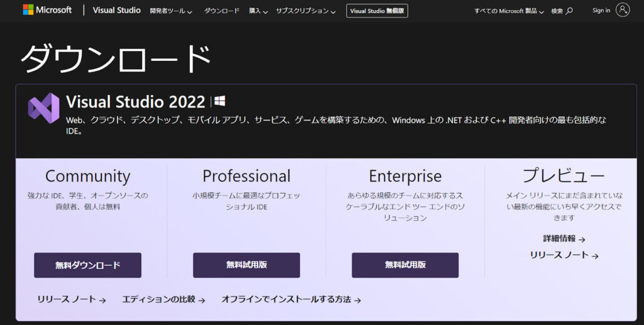
Task: Click the purple Visual Studio logo
Action: click(x=43, y=108)
